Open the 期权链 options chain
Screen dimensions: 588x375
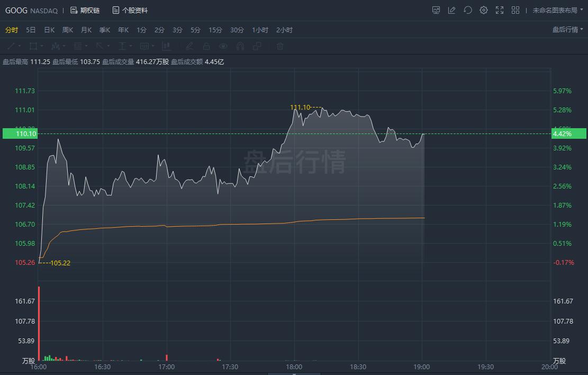pyautogui.click(x=85, y=10)
